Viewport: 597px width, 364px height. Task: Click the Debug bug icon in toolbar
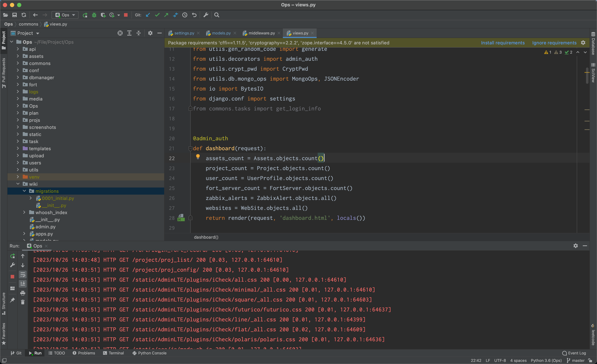94,15
